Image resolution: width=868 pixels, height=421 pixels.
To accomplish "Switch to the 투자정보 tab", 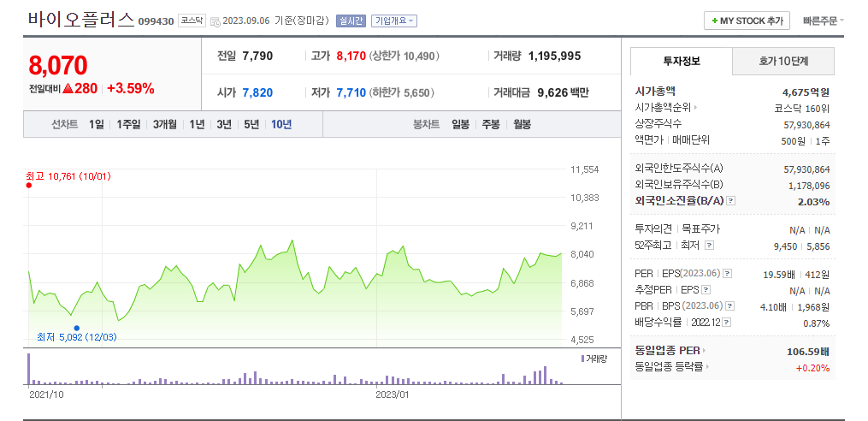I will [682, 62].
